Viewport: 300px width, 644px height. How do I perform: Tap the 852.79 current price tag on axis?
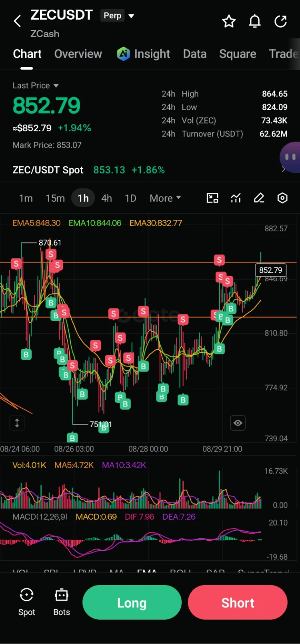pos(271,270)
